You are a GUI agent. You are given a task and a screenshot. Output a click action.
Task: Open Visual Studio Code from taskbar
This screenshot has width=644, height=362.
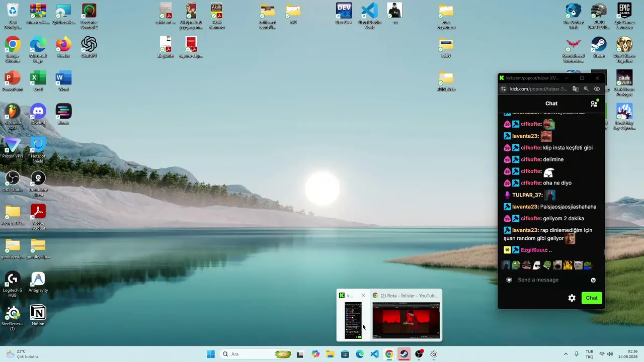(374, 354)
